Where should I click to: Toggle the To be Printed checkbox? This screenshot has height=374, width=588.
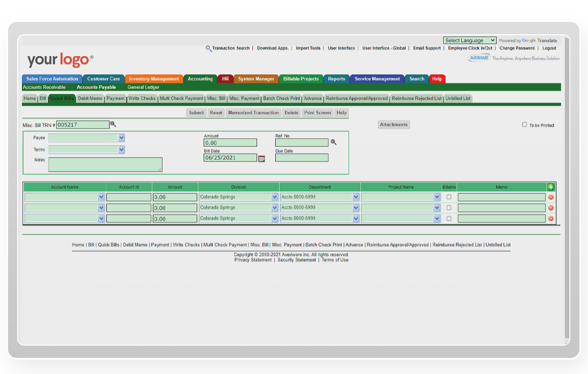tap(524, 124)
